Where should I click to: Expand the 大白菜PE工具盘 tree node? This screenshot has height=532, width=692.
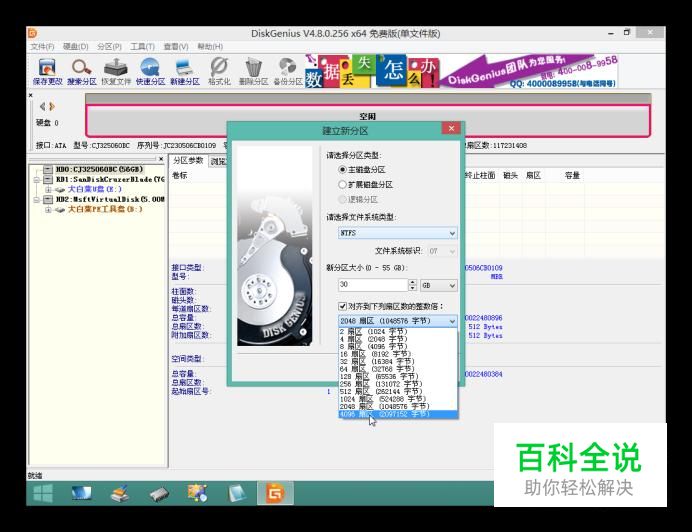pos(48,209)
